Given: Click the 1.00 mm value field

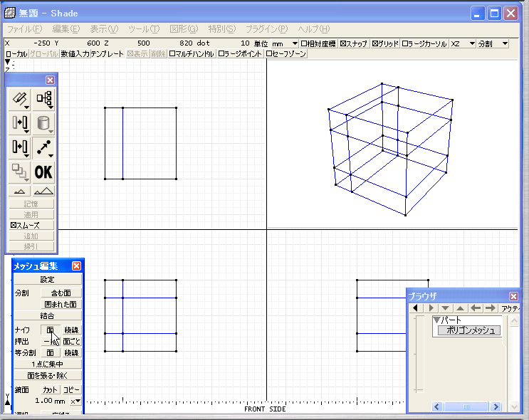Looking at the screenshot, I should [50, 401].
